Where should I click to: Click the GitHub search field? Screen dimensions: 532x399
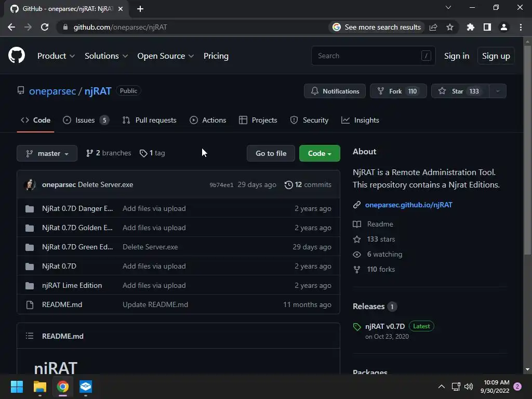pyautogui.click(x=373, y=56)
